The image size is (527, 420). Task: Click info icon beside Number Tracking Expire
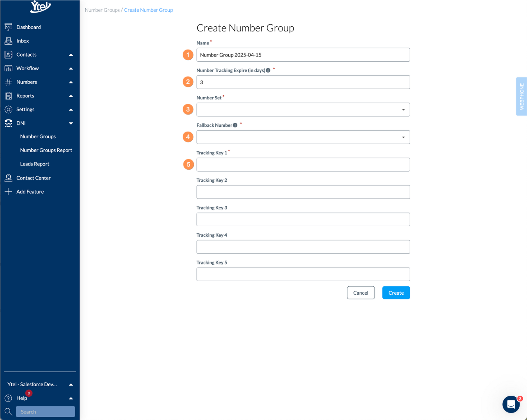click(268, 70)
